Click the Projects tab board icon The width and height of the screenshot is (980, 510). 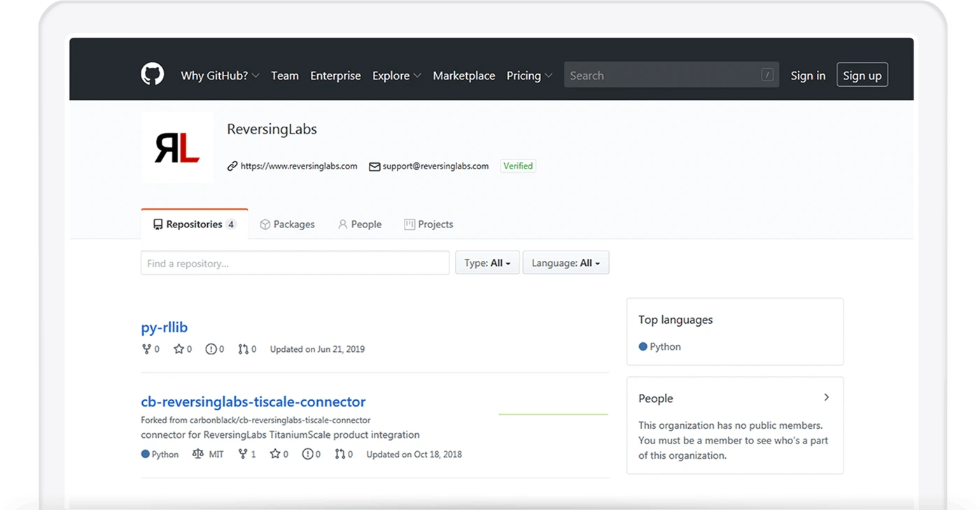click(409, 225)
